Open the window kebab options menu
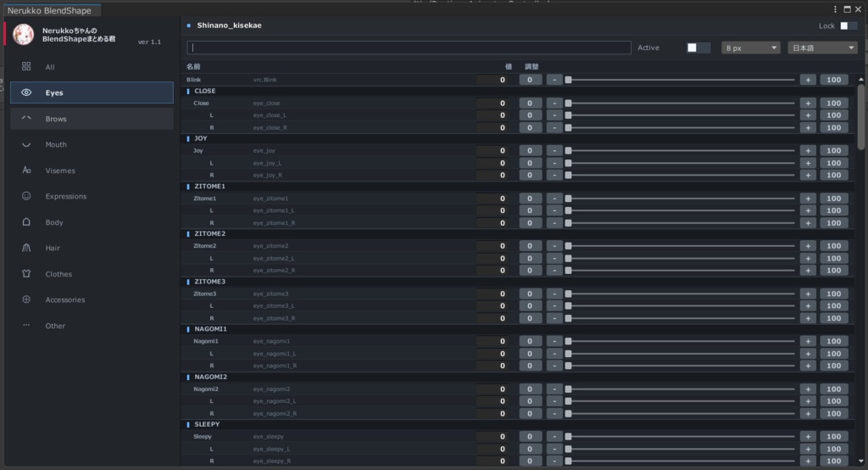 [835, 9]
